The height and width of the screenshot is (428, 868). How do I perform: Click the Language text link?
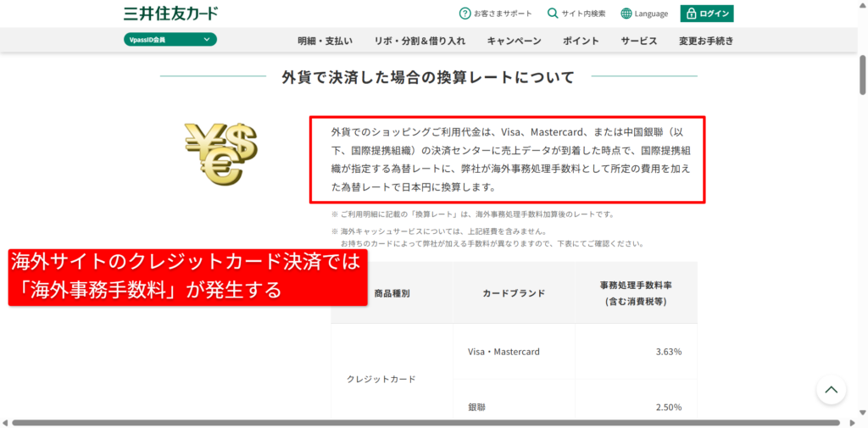[652, 14]
